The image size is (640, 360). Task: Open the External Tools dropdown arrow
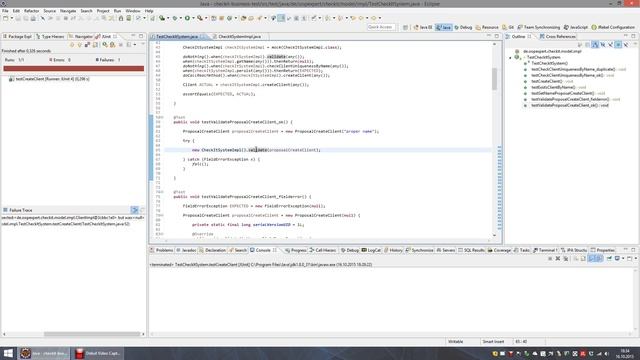206,18
